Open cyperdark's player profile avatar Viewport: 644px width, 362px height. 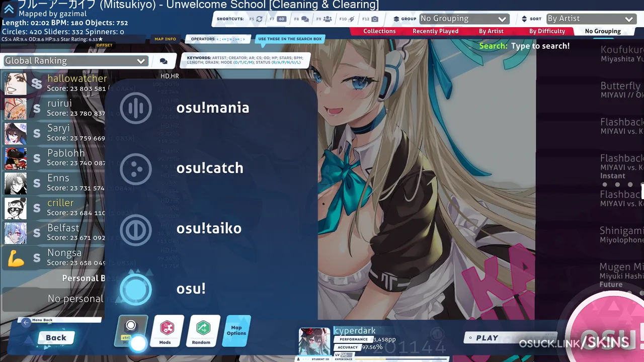click(314, 341)
